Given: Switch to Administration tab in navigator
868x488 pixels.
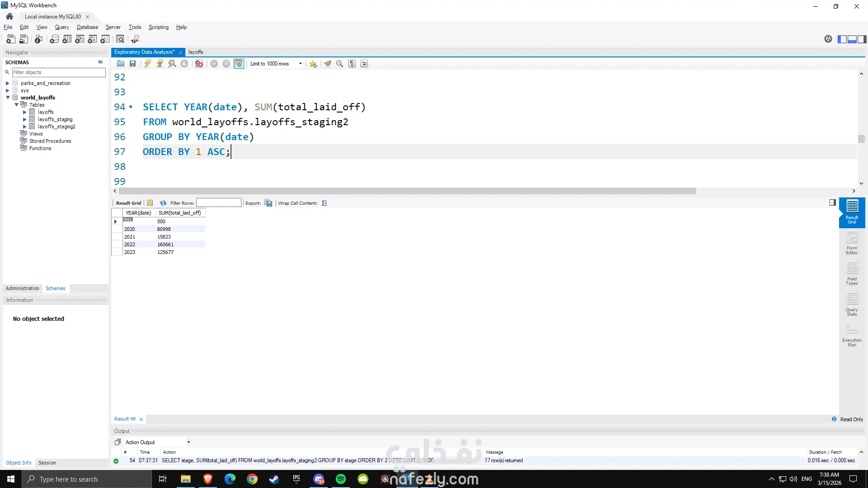Looking at the screenshot, I should (23, 288).
